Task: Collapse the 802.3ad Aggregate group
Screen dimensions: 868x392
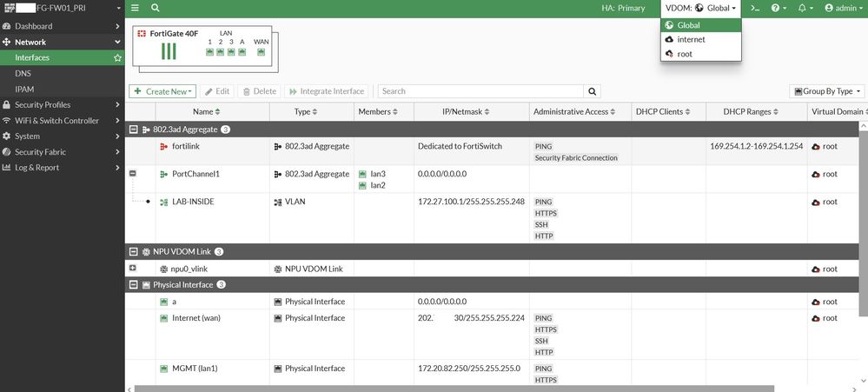Action: tap(134, 130)
